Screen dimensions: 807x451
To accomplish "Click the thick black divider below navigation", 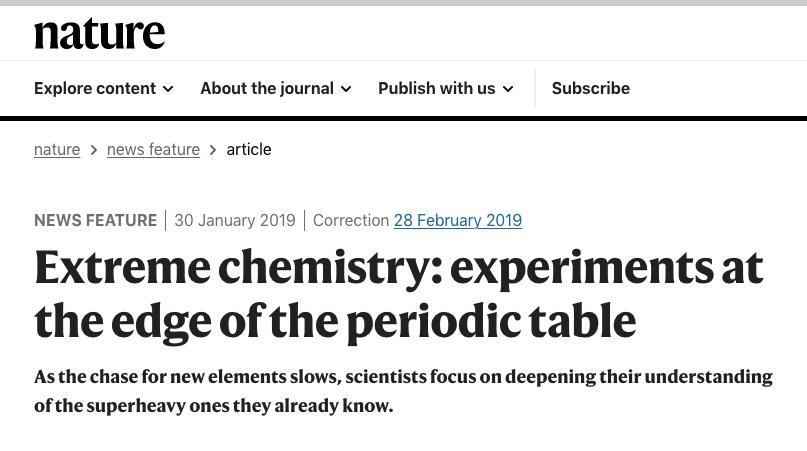I will (403, 118).
